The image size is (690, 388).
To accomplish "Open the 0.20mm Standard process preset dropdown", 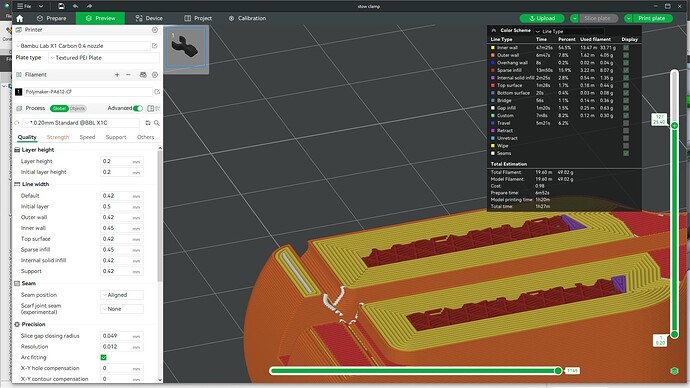I will tap(81, 123).
